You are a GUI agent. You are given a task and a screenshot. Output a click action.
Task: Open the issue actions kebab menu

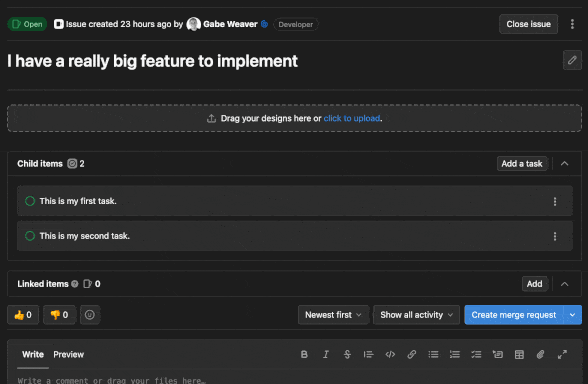click(572, 24)
